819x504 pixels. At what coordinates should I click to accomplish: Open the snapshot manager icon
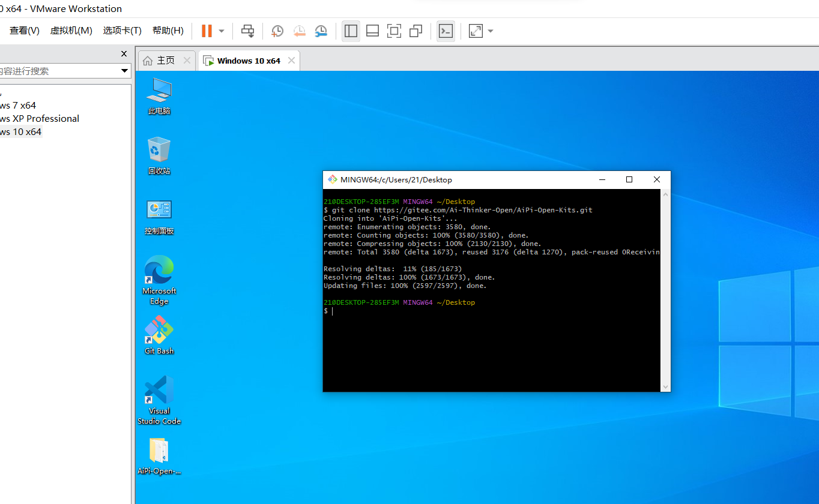click(321, 31)
